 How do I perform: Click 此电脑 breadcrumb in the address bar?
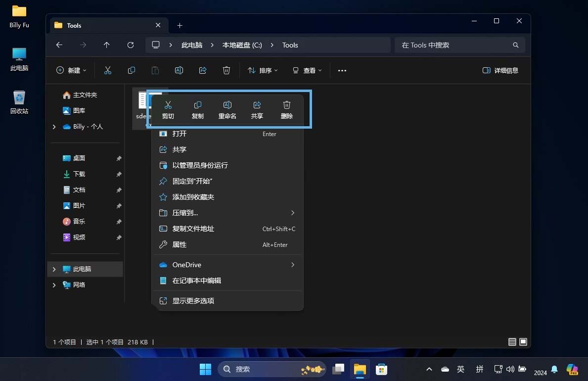pos(191,45)
